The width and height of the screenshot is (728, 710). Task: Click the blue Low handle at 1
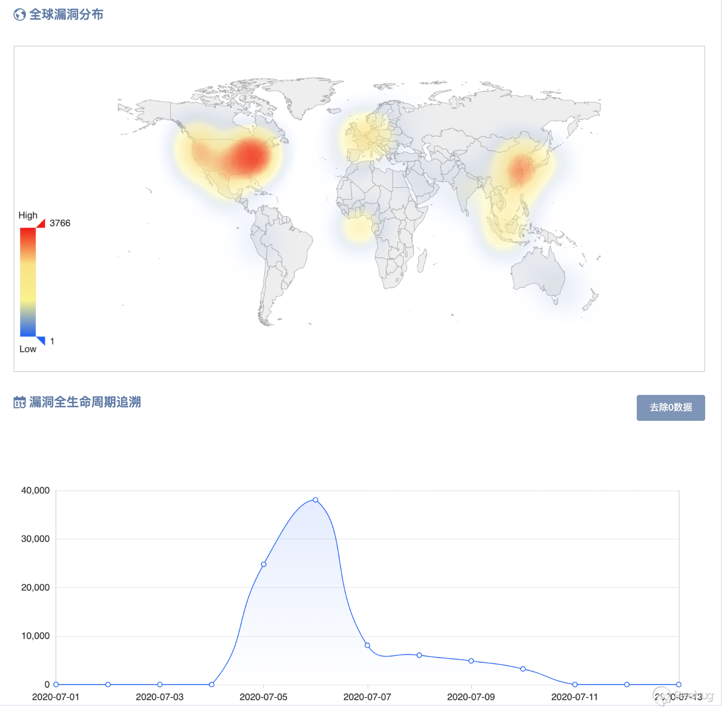(41, 340)
